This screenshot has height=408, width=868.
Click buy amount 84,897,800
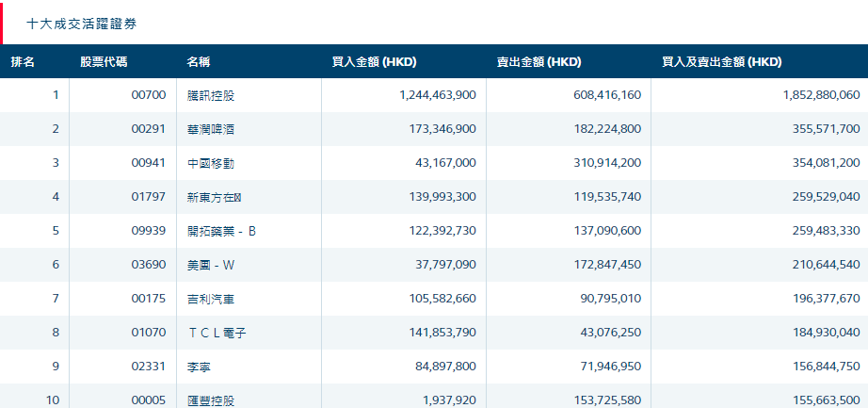(445, 367)
